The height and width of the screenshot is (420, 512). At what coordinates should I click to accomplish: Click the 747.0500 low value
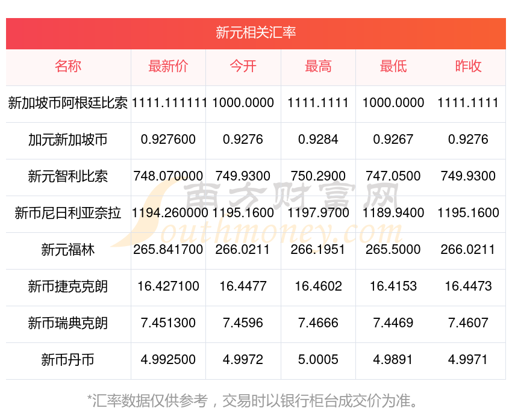pyautogui.click(x=393, y=176)
